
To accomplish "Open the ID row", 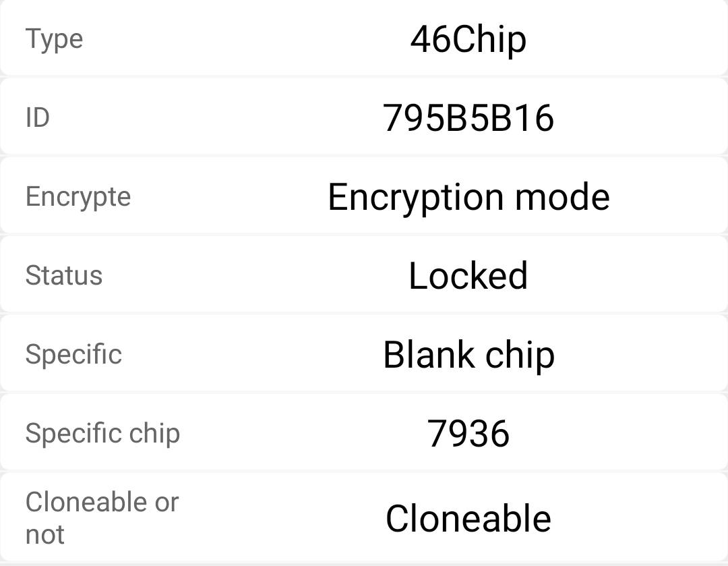I will (364, 116).
